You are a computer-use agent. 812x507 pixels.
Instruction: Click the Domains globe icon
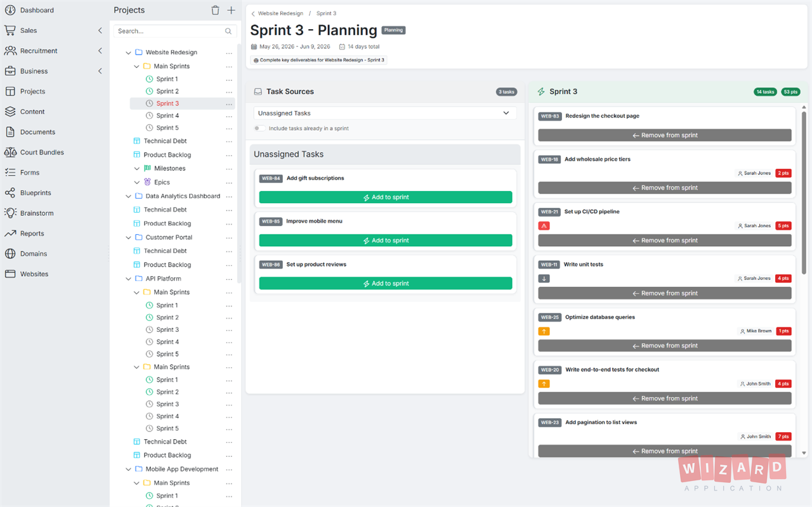click(x=10, y=254)
